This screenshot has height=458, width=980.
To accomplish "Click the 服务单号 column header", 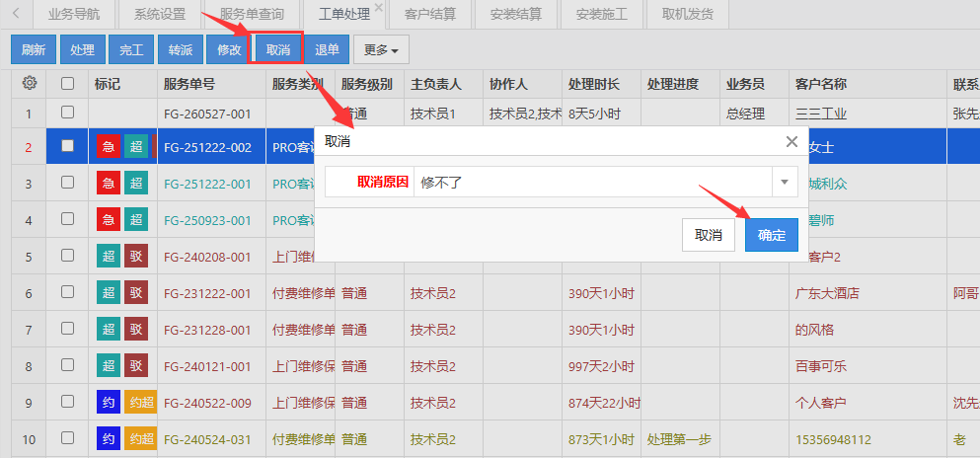I will [211, 84].
